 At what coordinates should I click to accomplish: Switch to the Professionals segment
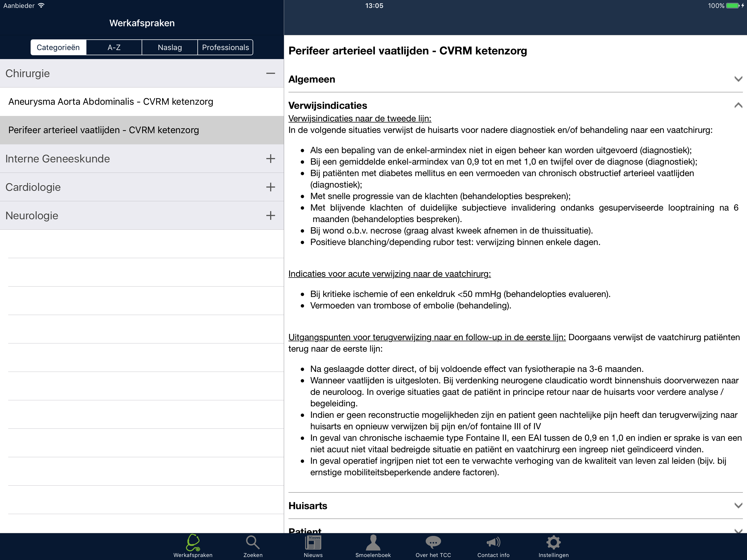point(225,47)
